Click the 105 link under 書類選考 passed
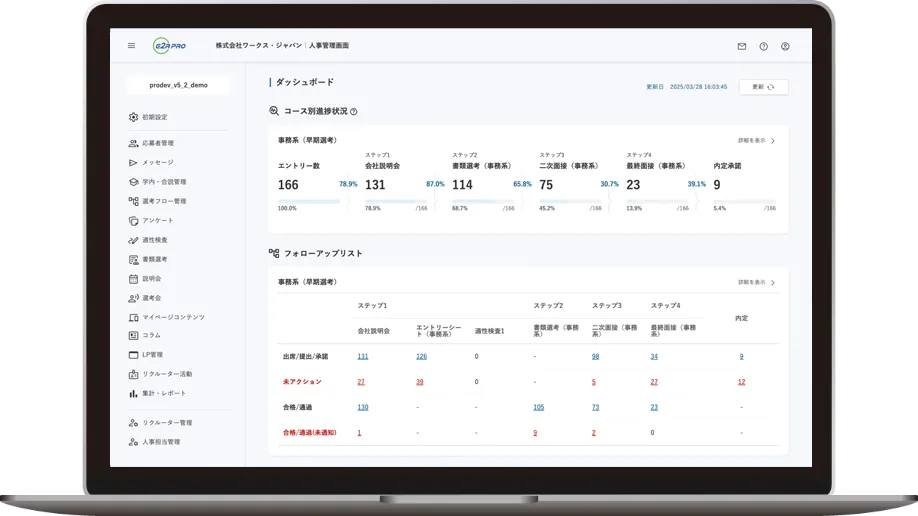 click(x=538, y=407)
